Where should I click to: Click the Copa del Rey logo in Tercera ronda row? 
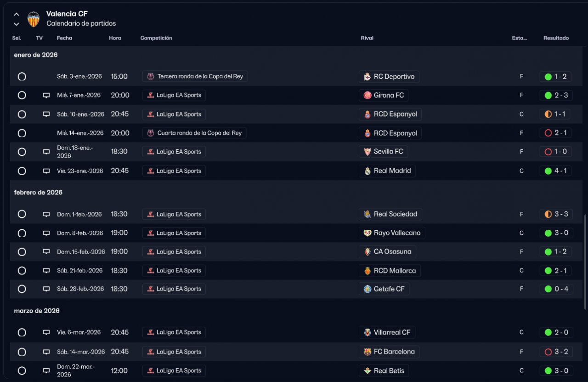pos(151,76)
